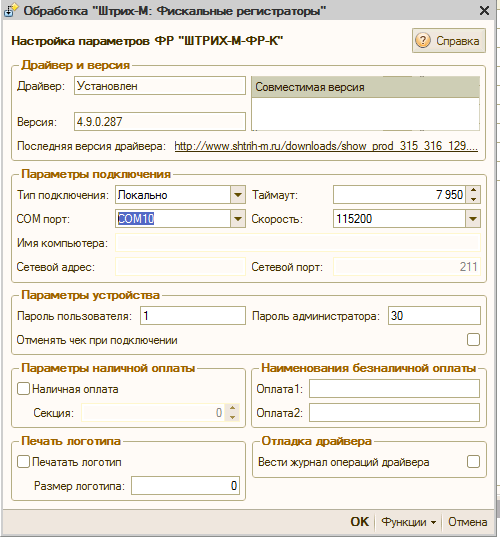Click Отмена to cancel
Viewport: 500px width, 539px height.
467,522
